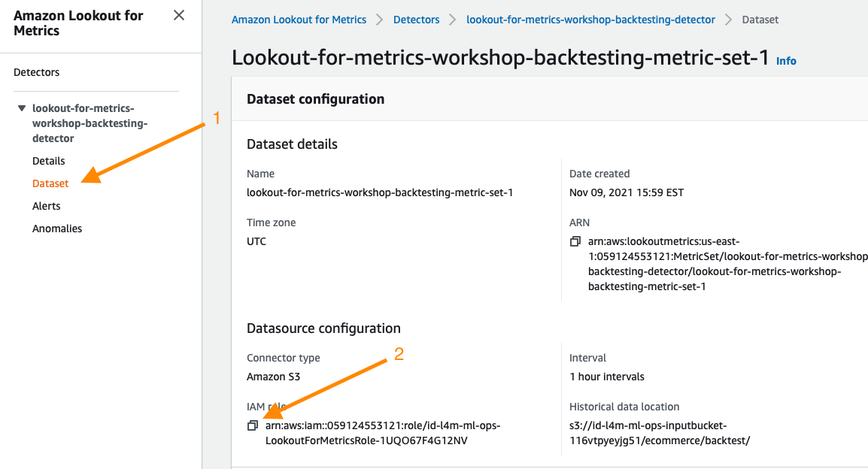This screenshot has width=868, height=469.
Task: Copy the MetricSet ARN to clipboard
Action: coord(575,242)
